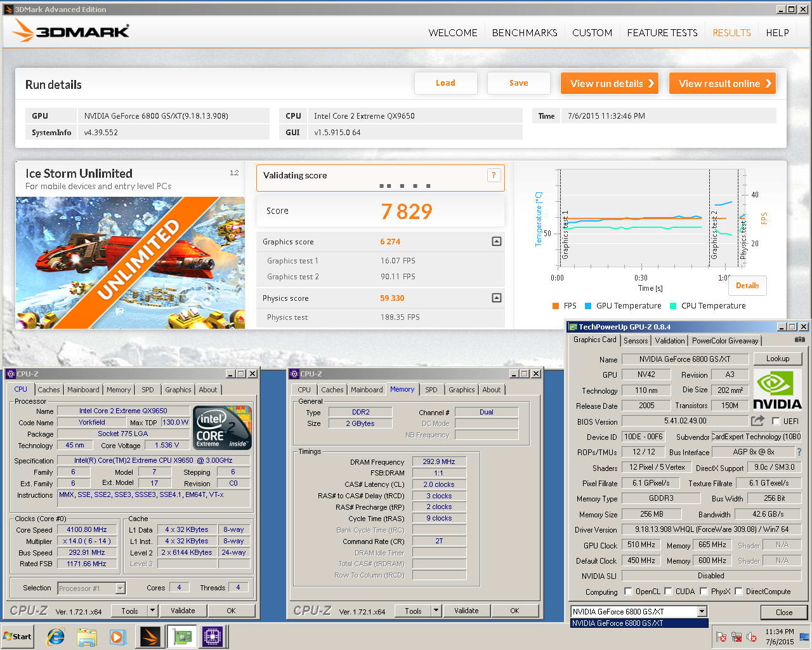Open the WELCOME page in 3DMark
Screen dimensions: 812x650
click(x=453, y=32)
